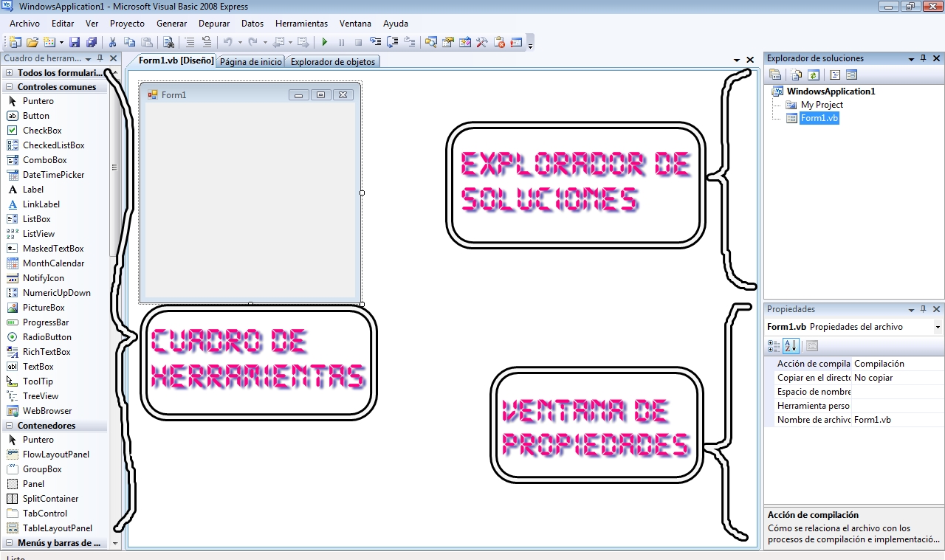Toggle categorized view in Propiedades
This screenshot has width=945, height=560.
[774, 345]
